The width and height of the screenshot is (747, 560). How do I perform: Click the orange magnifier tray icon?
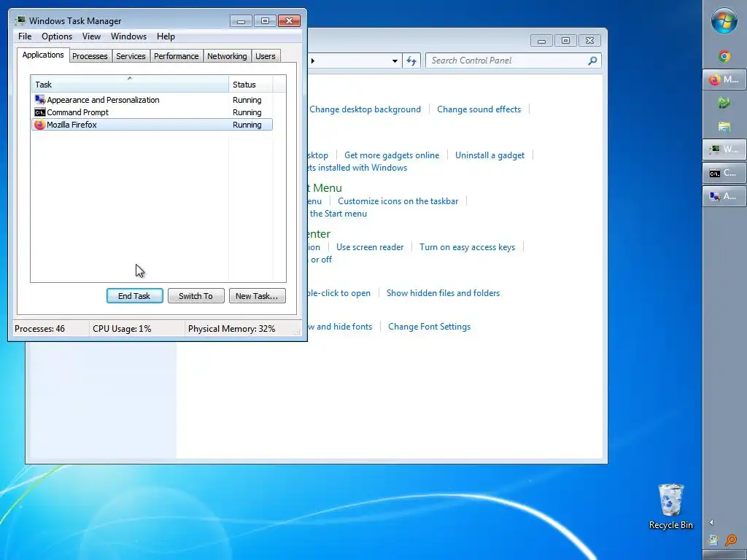[x=731, y=540]
